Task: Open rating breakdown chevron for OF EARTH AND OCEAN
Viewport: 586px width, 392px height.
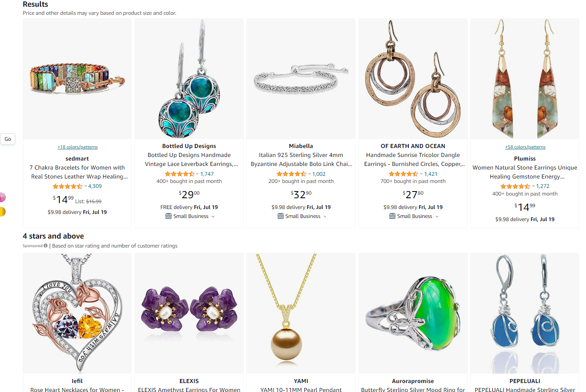Action: click(x=421, y=174)
